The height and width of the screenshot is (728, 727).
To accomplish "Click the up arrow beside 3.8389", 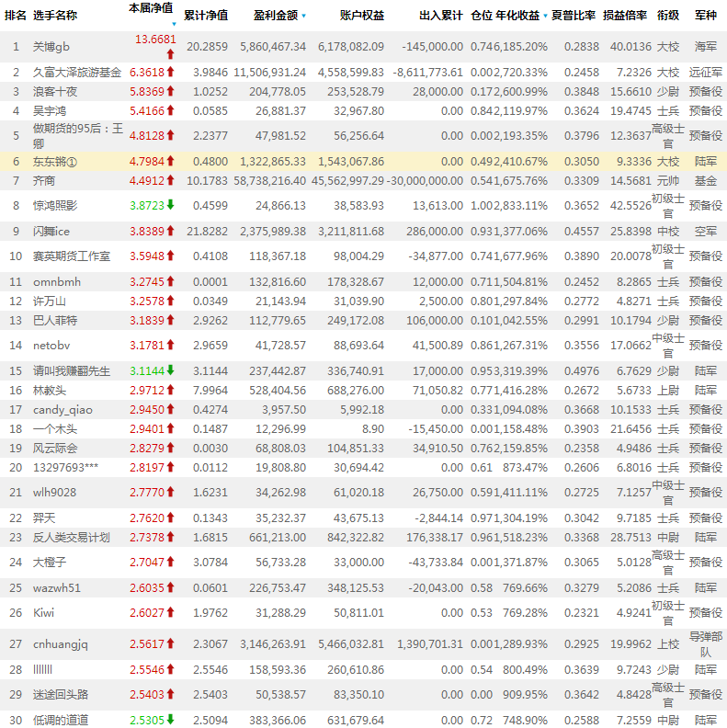I will point(170,231).
